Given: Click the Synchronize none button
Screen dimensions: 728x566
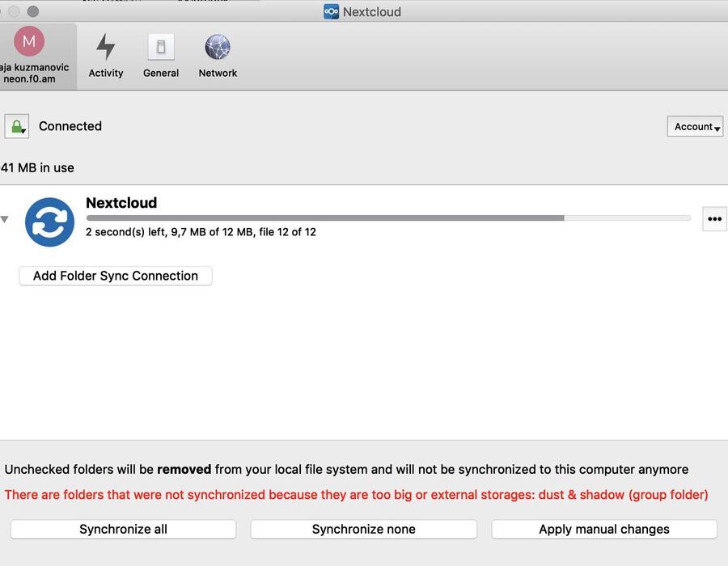Looking at the screenshot, I should 363,529.
